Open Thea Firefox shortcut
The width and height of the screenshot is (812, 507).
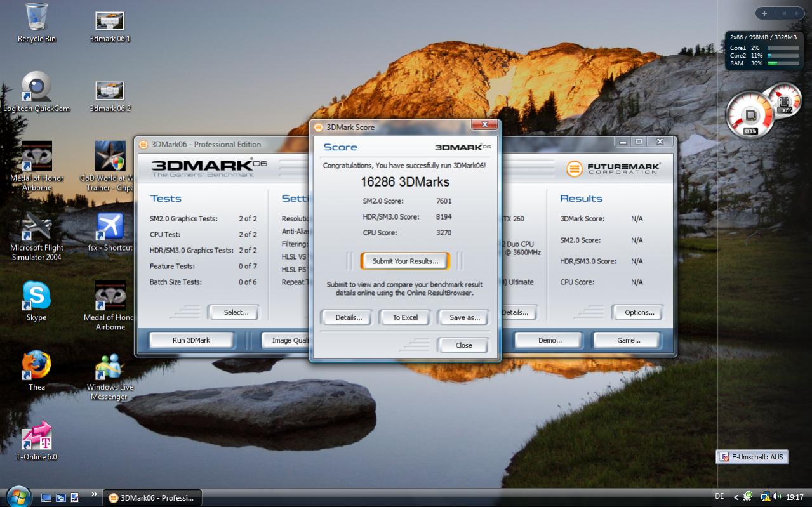coord(36,371)
